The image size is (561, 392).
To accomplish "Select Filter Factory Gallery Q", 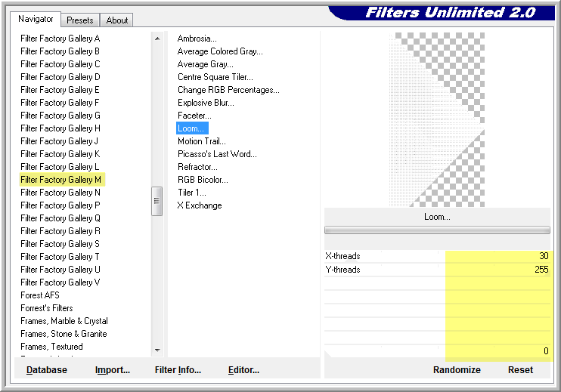I will click(60, 218).
